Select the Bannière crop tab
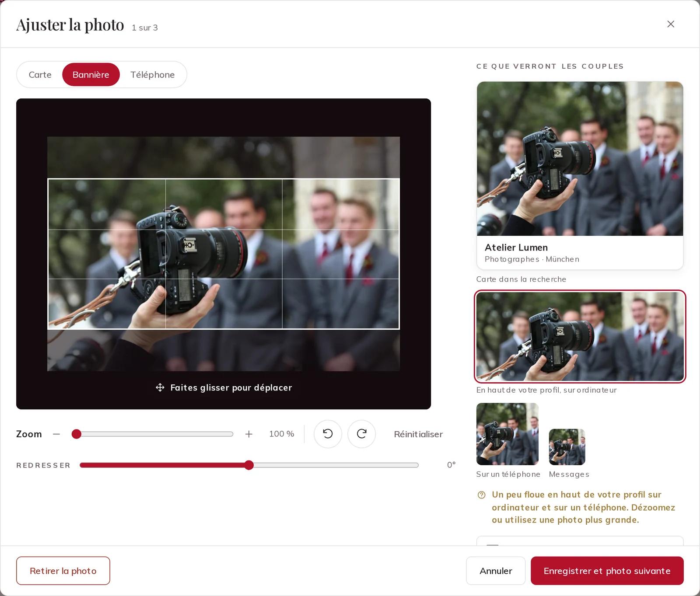Viewport: 700px width, 596px height. 91,75
